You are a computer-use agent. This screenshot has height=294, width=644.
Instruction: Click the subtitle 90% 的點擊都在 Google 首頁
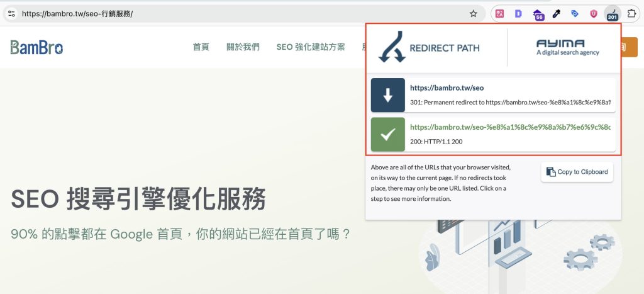point(180,234)
